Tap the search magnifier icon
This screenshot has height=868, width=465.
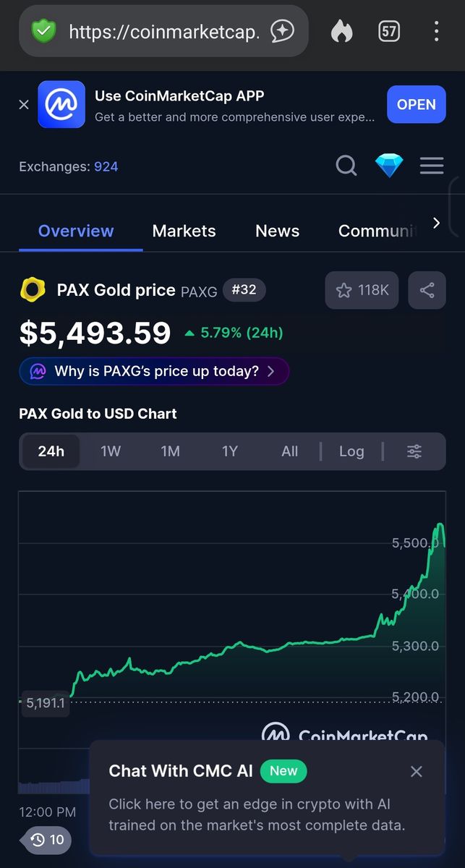(x=346, y=166)
